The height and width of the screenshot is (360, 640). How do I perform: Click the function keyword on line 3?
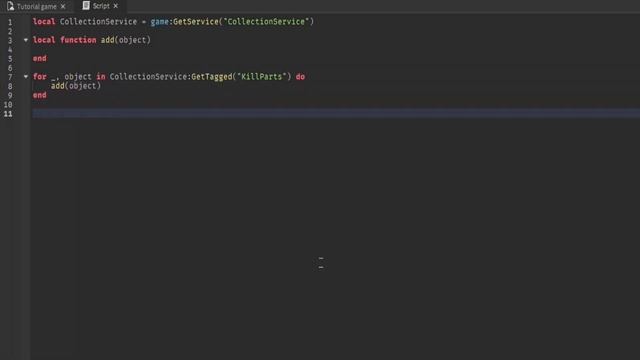point(78,40)
